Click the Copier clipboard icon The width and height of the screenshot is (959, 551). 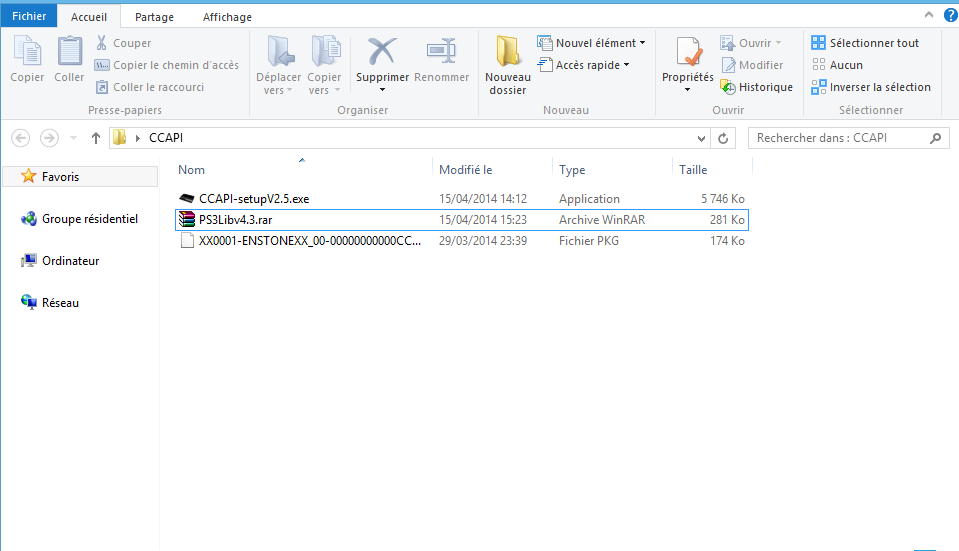click(28, 51)
